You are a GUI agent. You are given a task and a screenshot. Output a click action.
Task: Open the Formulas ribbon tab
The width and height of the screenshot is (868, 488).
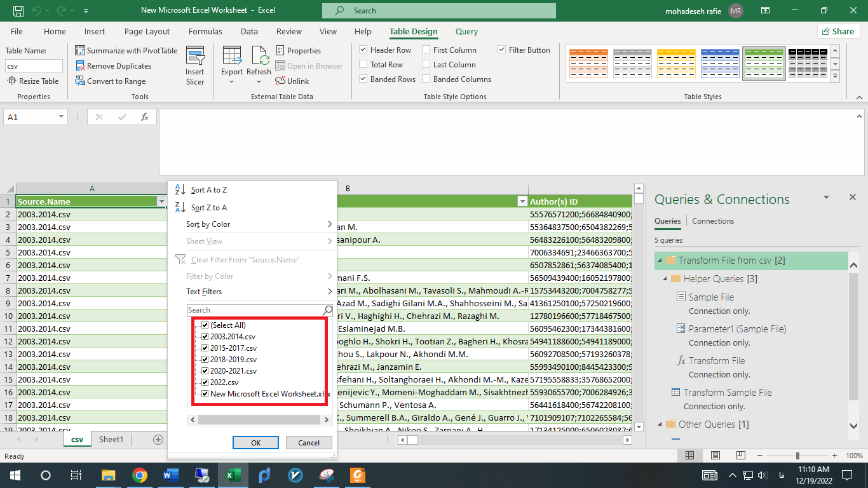point(205,31)
